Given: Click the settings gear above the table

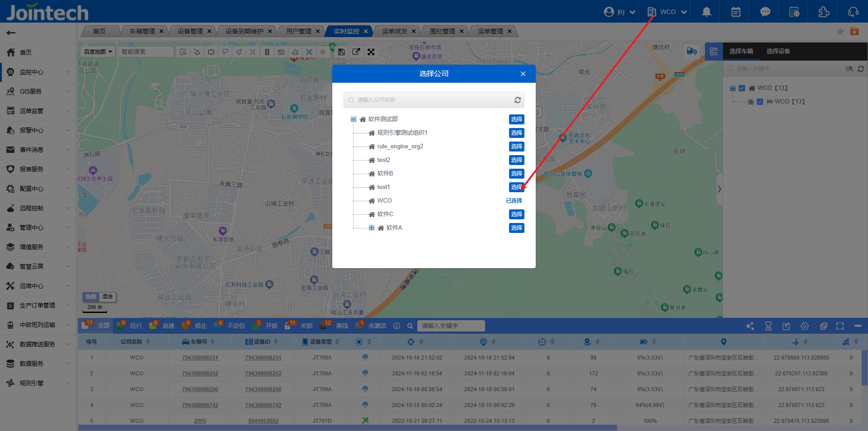Looking at the screenshot, I should coord(805,326).
